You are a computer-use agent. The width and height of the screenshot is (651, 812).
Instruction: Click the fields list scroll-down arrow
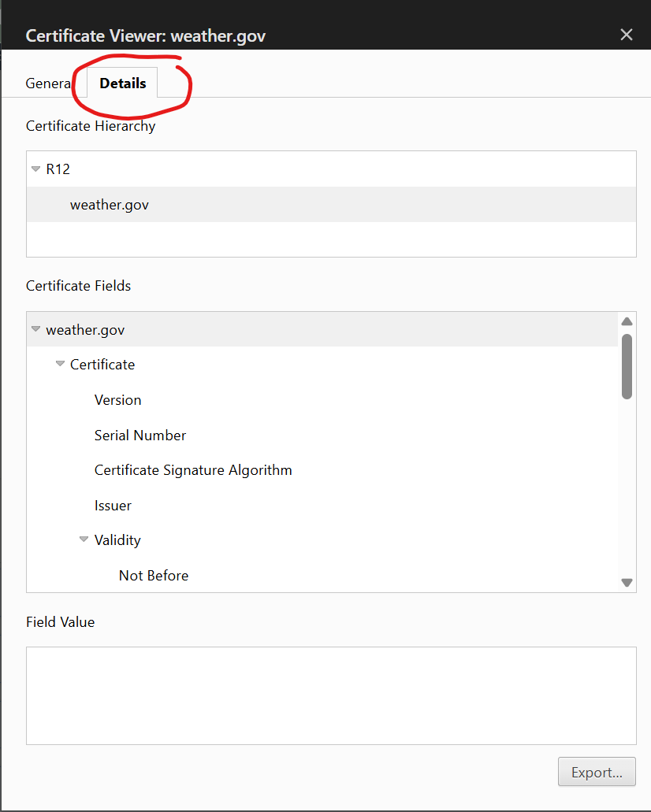(x=627, y=583)
